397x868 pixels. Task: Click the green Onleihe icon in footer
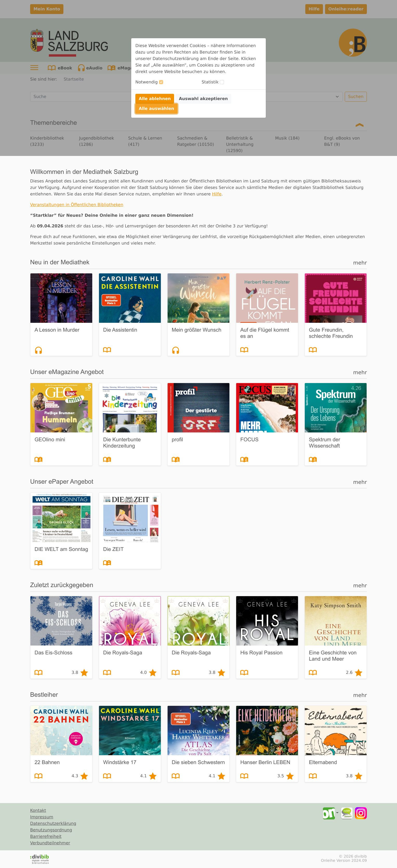coord(329,813)
